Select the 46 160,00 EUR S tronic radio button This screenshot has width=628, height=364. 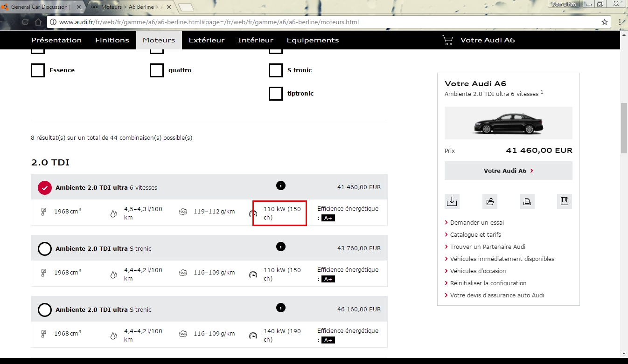45,310
